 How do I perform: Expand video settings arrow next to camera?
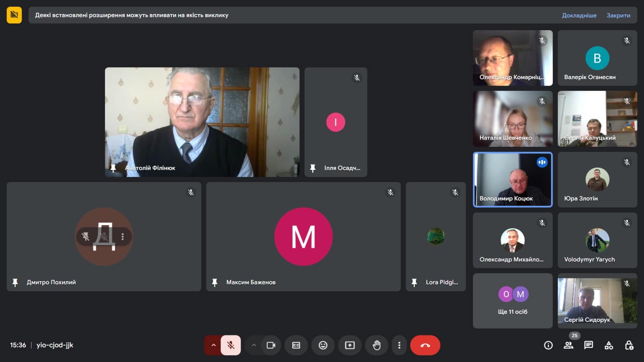(x=254, y=345)
